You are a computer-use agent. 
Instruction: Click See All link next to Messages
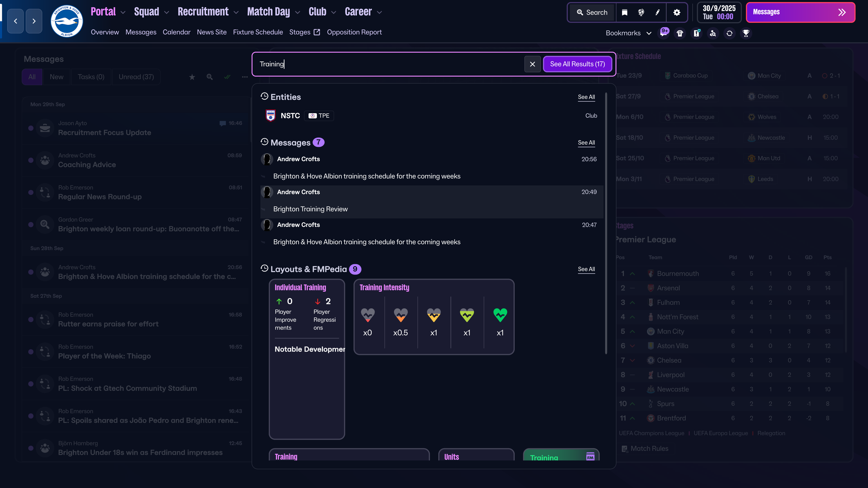tap(586, 143)
